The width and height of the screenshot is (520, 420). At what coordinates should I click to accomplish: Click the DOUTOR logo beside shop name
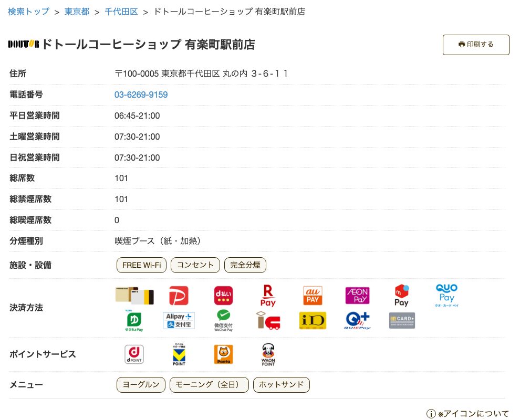[24, 44]
